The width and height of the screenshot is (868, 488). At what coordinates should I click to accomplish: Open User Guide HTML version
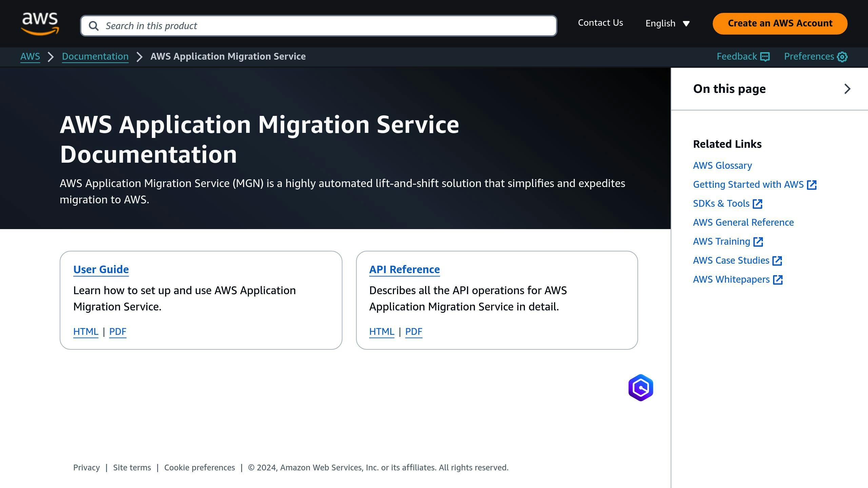(x=86, y=331)
